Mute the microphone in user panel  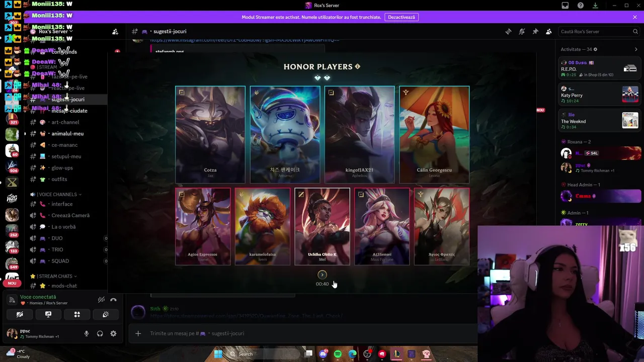tap(87, 333)
